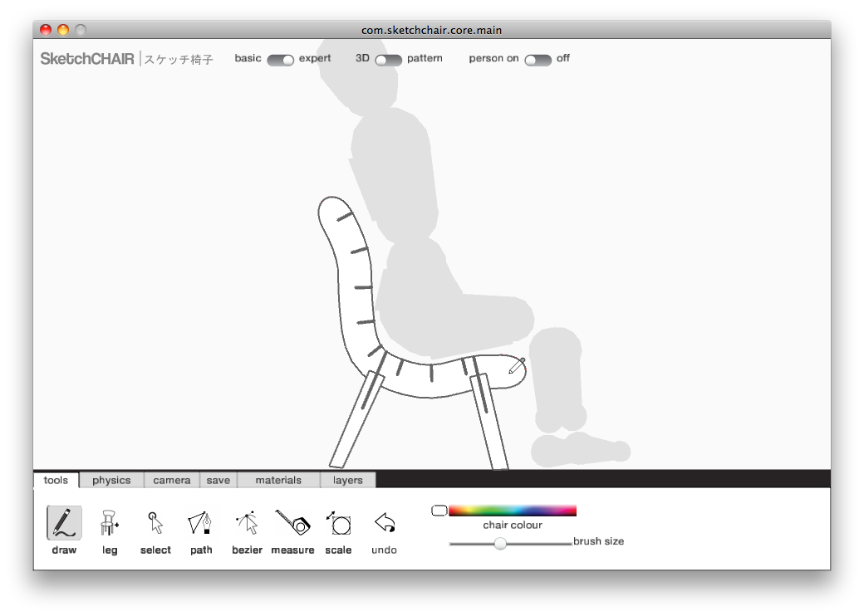
Task: Choose the path pen tool
Action: [x=200, y=523]
